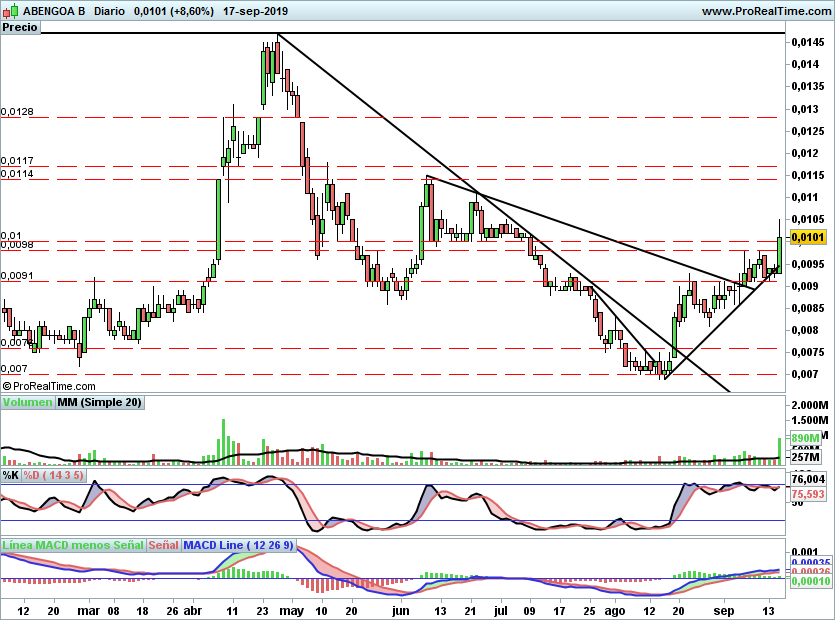The height and width of the screenshot is (620, 835).
Task: Click the %D (14 3 5) label
Action: tap(53, 475)
